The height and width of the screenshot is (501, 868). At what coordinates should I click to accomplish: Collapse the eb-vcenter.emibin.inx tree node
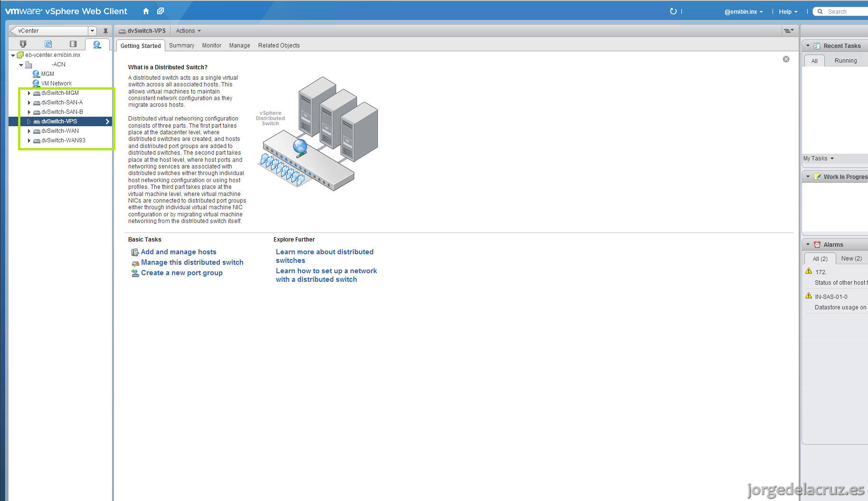[13, 56]
